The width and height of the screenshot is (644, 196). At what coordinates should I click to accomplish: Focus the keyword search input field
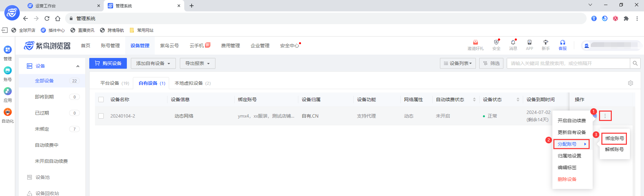(568, 63)
